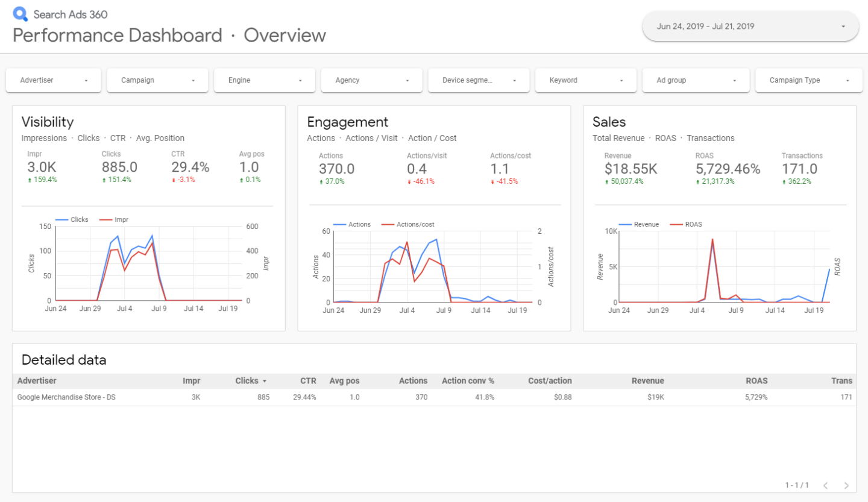The image size is (868, 502).
Task: Expand the Ad group filter
Action: pyautogui.click(x=695, y=80)
